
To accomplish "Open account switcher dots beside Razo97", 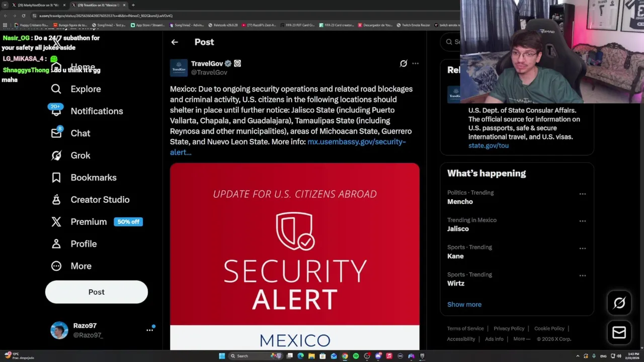I will click(x=149, y=330).
